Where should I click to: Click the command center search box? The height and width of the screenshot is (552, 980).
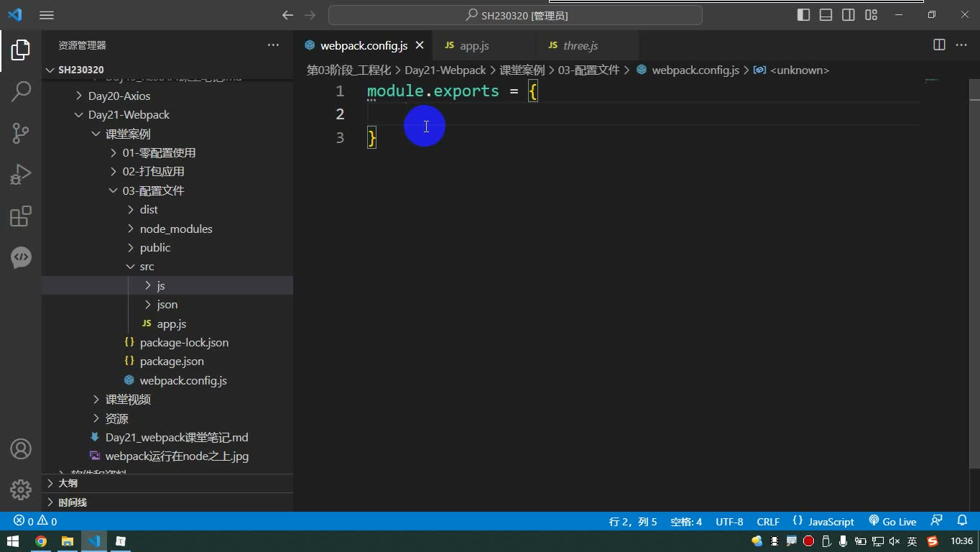(x=515, y=15)
